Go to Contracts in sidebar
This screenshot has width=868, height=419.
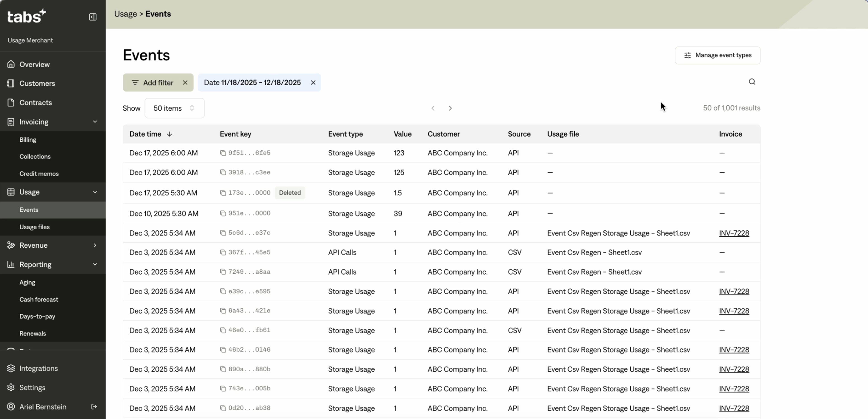tap(35, 102)
